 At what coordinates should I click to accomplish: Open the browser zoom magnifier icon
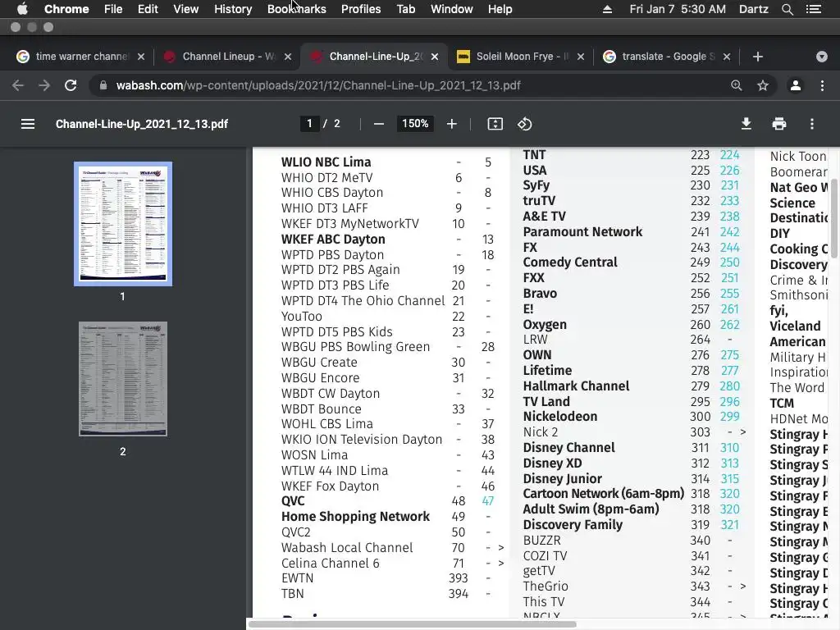point(737,85)
